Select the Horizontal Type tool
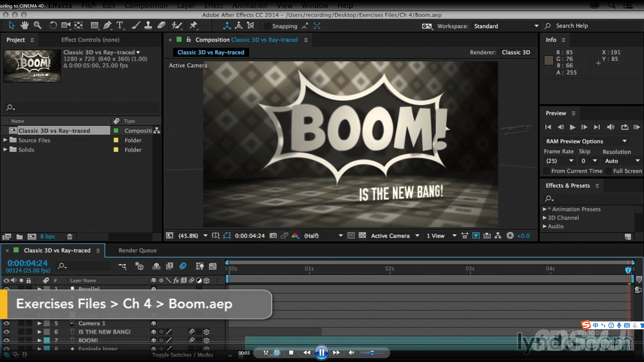The height and width of the screenshot is (362, 644). click(120, 25)
